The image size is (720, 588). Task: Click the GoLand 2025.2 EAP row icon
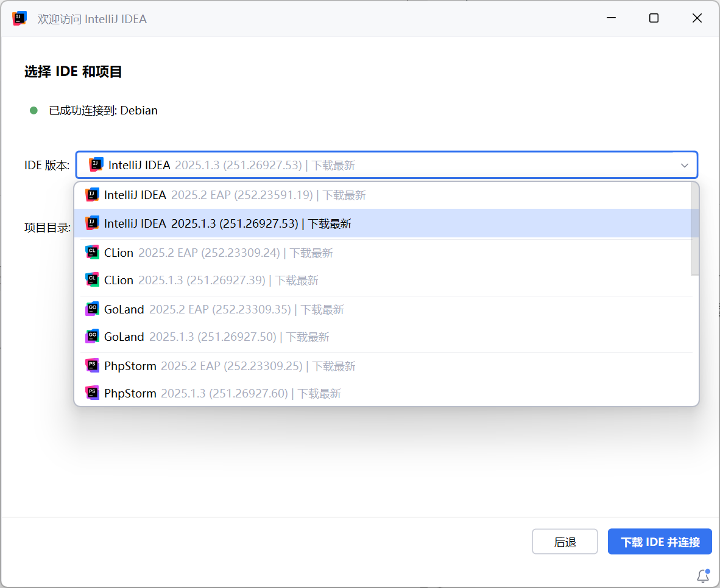coord(92,309)
